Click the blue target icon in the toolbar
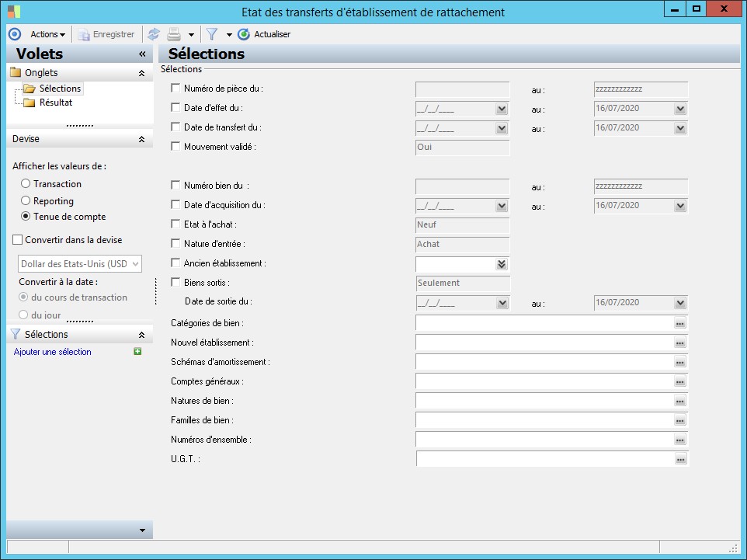The height and width of the screenshot is (560, 747). pos(15,34)
